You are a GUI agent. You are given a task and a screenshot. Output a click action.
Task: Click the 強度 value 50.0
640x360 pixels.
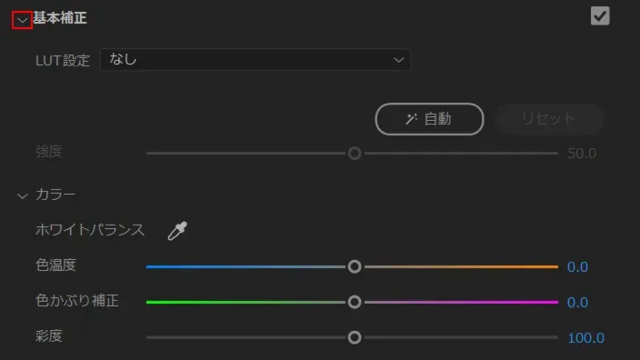(x=582, y=153)
